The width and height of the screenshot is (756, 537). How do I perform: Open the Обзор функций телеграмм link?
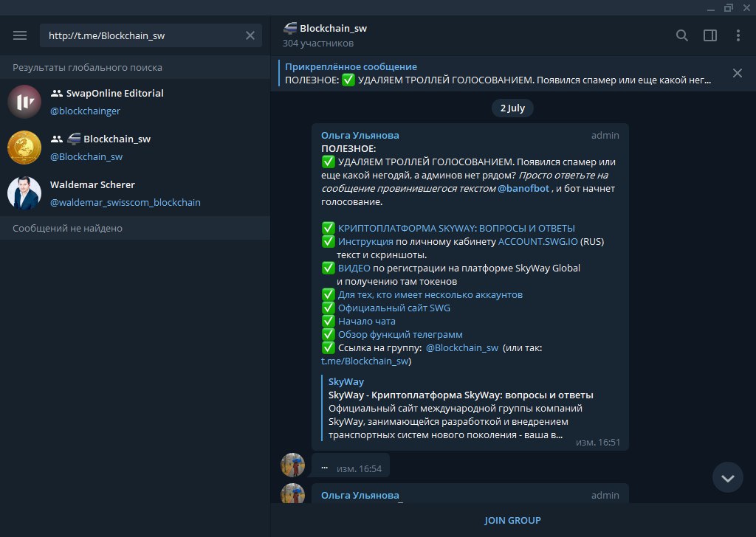[400, 334]
